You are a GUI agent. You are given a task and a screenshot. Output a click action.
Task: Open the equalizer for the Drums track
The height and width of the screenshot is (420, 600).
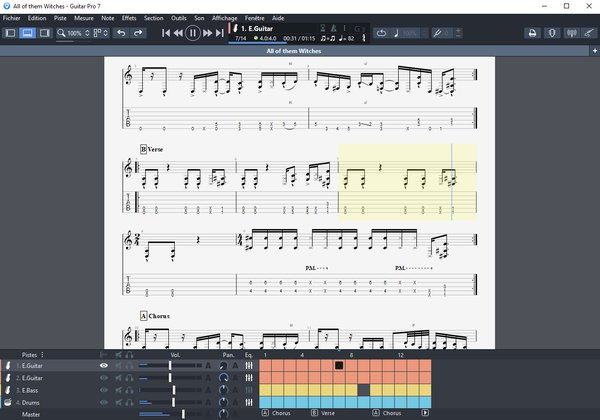249,402
